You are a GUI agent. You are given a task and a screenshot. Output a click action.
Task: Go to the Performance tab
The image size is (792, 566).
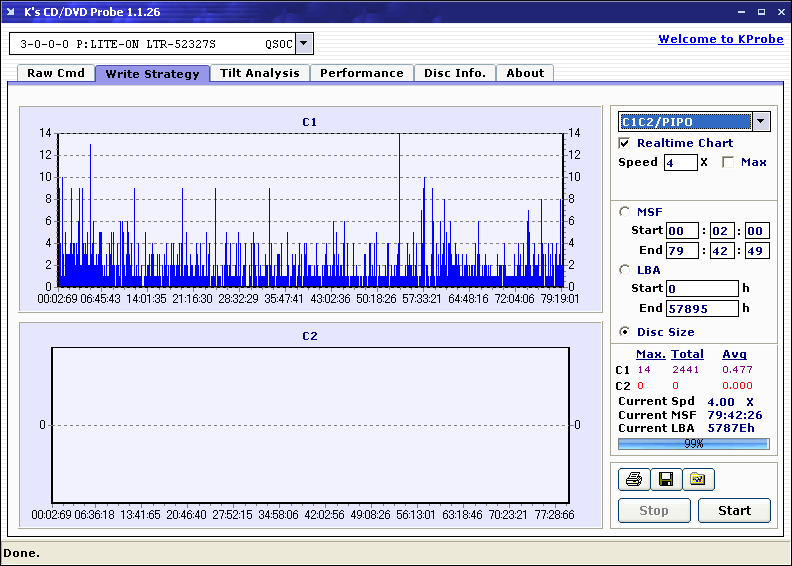[361, 73]
